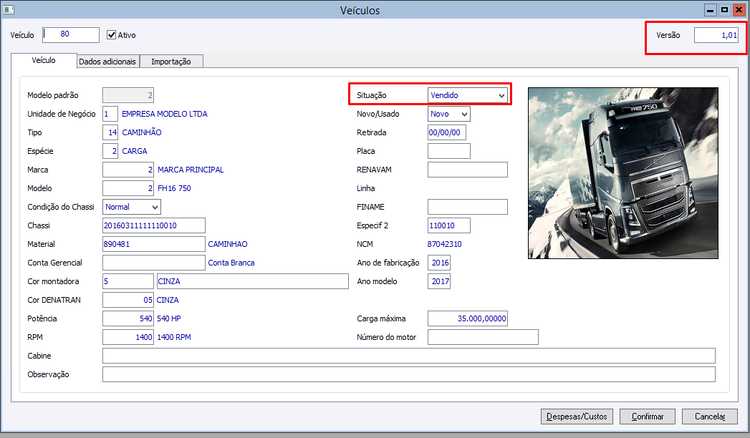The image size is (750, 438).
Task: Minimize the Veículos window
Action: point(710,10)
